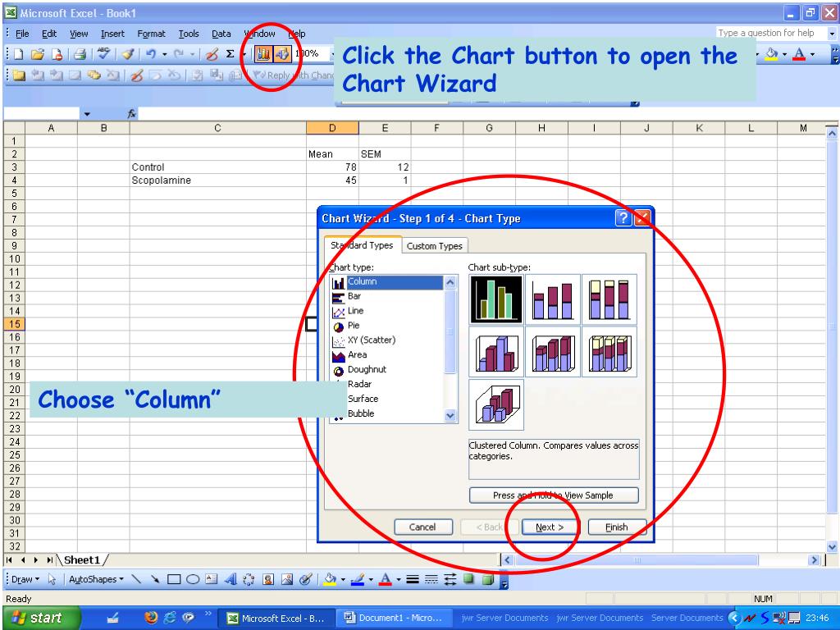The image size is (840, 630).
Task: Open the Insert menu
Action: tap(112, 34)
